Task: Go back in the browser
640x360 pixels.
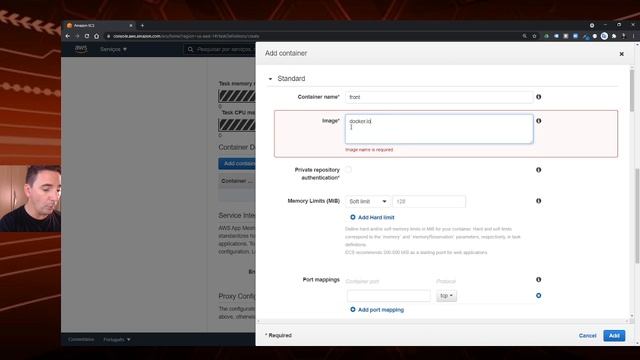Action: (x=68, y=36)
